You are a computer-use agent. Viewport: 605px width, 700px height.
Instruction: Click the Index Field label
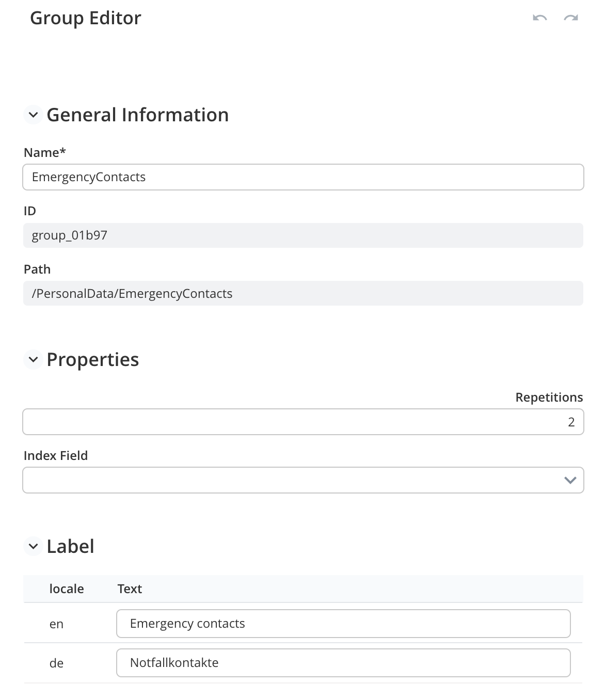pos(56,456)
